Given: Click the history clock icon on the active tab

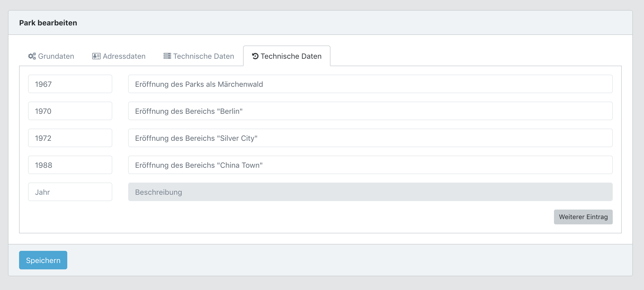Looking at the screenshot, I should pos(255,56).
